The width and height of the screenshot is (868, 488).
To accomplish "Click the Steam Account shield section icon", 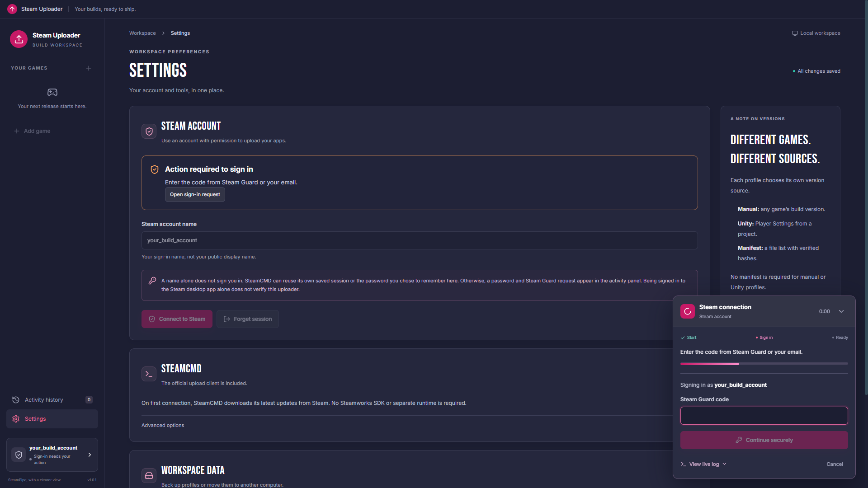I will coord(149,131).
